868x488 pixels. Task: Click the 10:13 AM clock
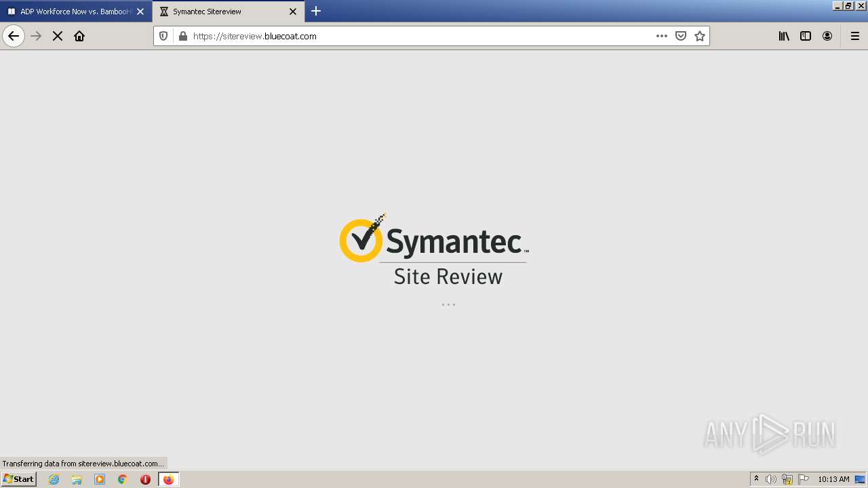click(x=833, y=479)
